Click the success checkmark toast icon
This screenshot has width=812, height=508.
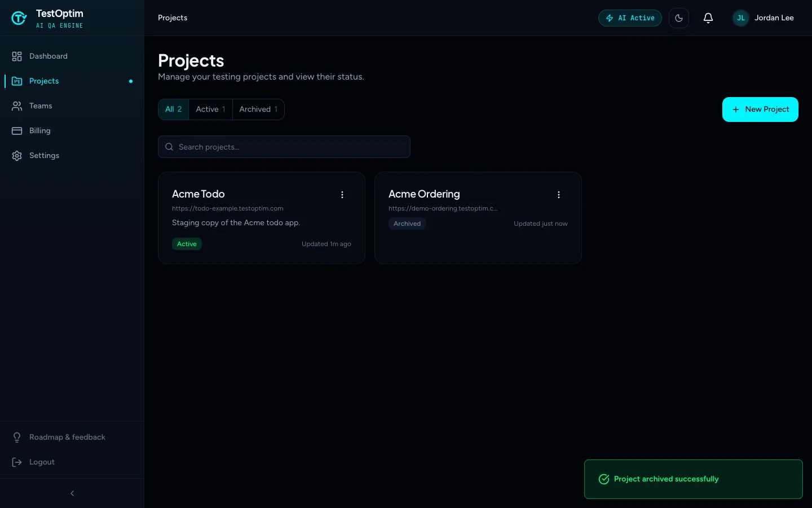coord(604,479)
